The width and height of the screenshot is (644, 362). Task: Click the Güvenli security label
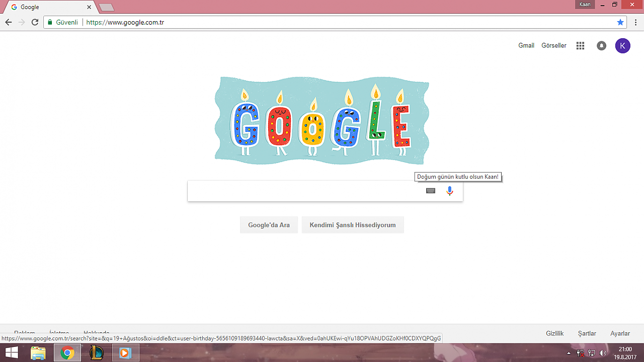(67, 22)
